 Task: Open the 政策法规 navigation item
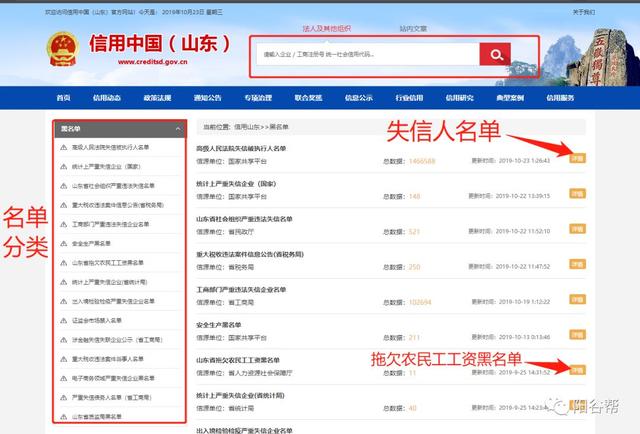157,98
